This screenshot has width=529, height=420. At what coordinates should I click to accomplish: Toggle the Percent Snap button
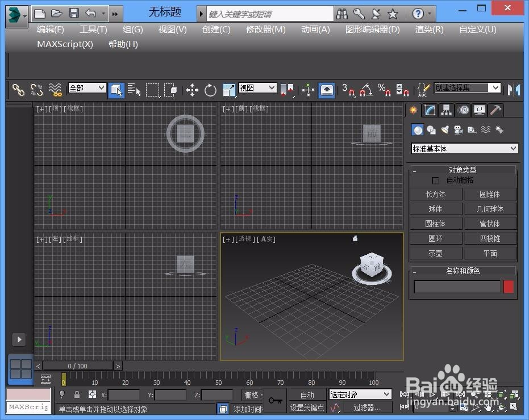coord(384,90)
